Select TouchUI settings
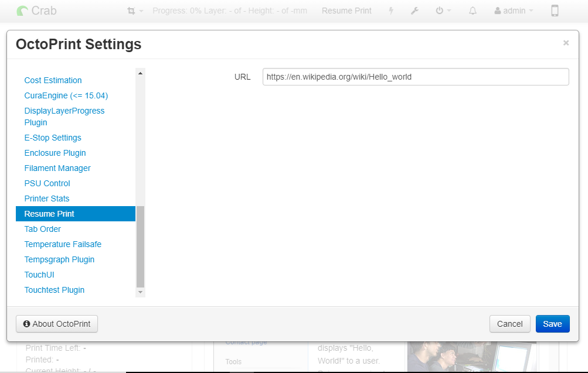Viewport: 588px width, 373px height. 39,275
